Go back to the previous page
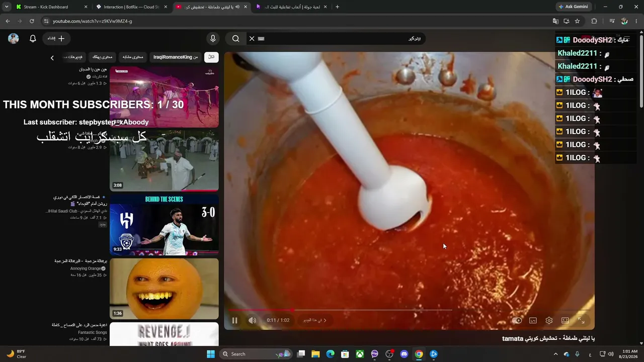The image size is (644, 362). (x=8, y=21)
